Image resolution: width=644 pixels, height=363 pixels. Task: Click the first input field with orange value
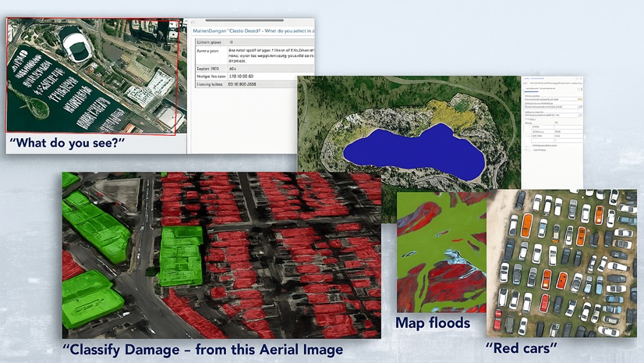554,99
